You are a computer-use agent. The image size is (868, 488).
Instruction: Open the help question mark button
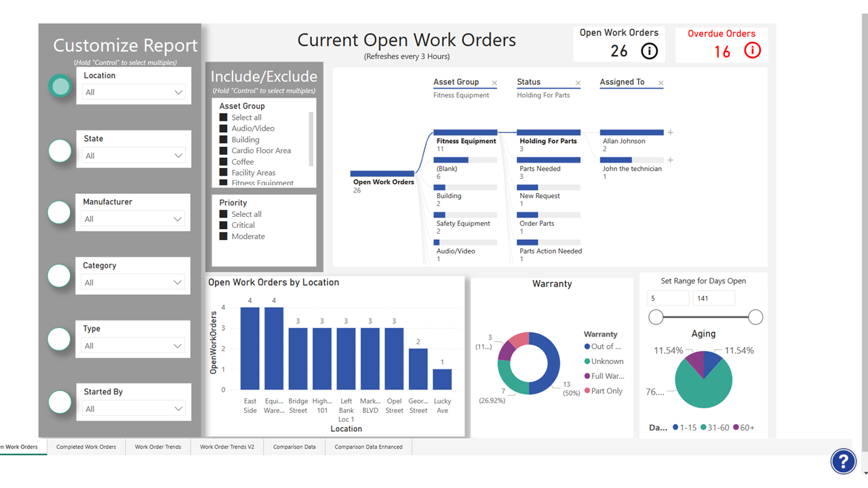coord(844,462)
